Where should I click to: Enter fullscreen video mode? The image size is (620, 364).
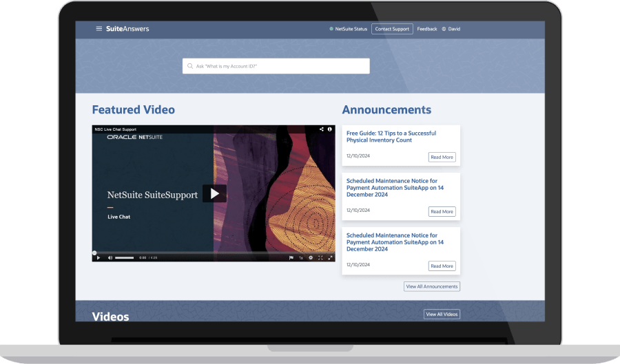point(320,257)
